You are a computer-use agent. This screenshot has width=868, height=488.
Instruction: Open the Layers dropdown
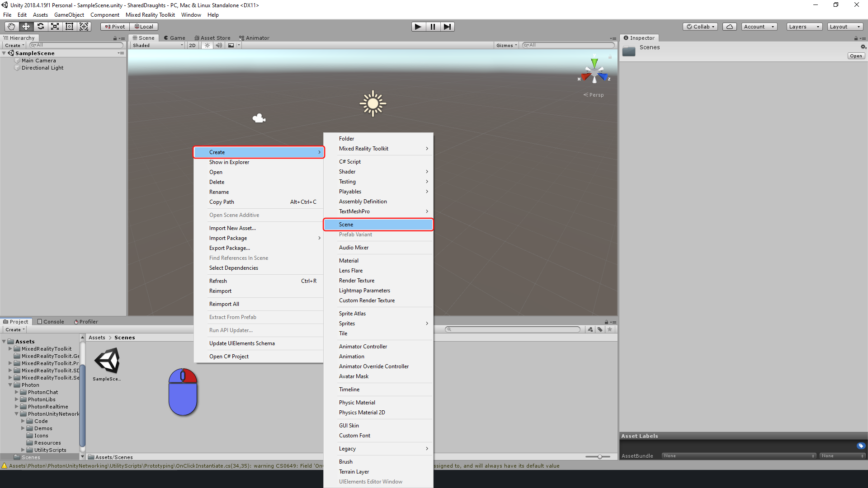(804, 27)
